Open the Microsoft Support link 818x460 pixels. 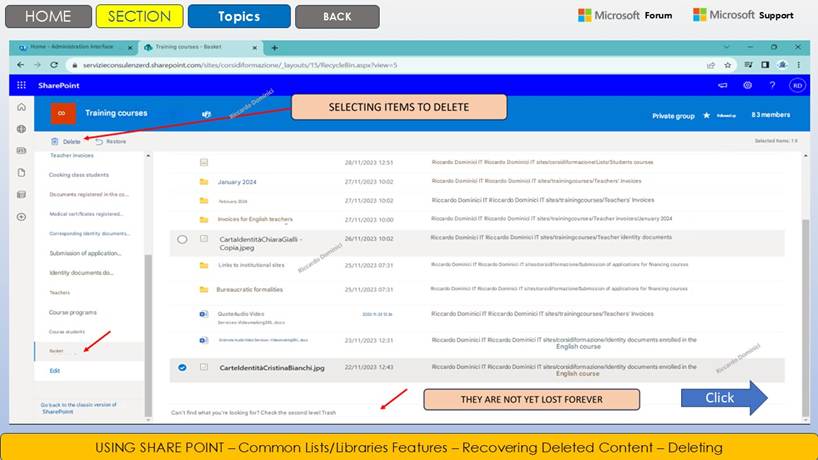pyautogui.click(x=743, y=15)
